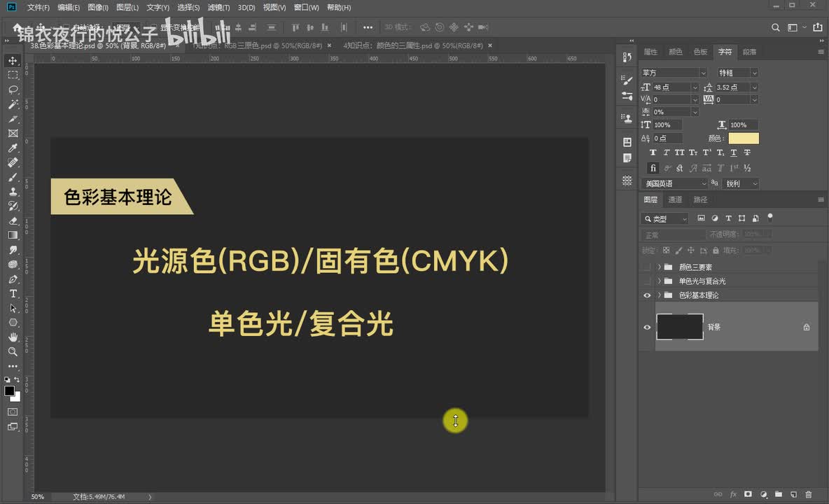829x504 pixels.
Task: Select the Eyedropper tool
Action: coord(13,148)
